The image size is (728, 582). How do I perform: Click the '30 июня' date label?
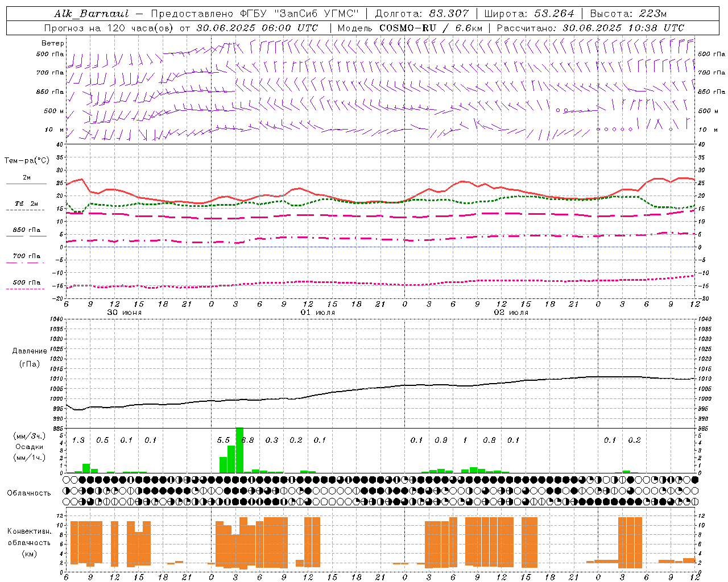click(125, 313)
